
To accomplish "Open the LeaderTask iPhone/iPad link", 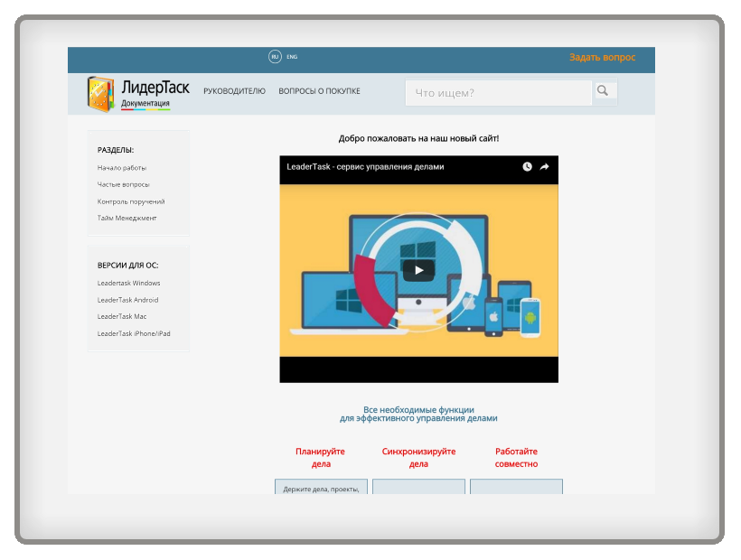I will point(134,333).
